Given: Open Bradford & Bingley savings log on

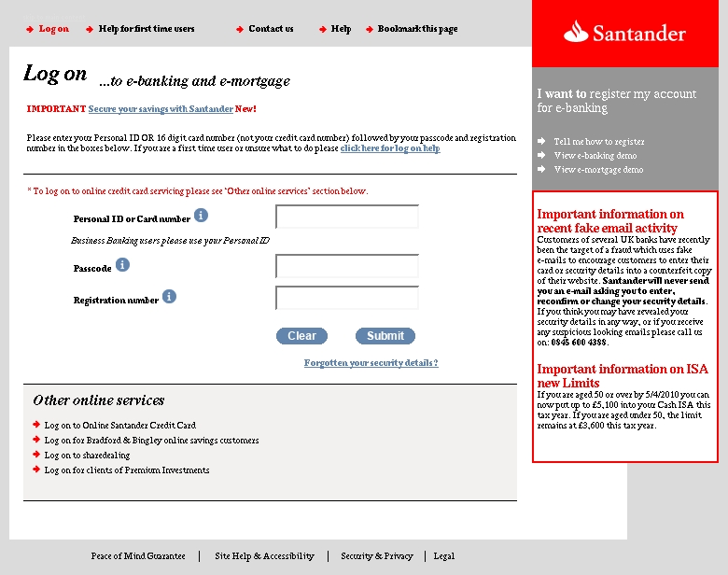Looking at the screenshot, I should click(x=151, y=440).
